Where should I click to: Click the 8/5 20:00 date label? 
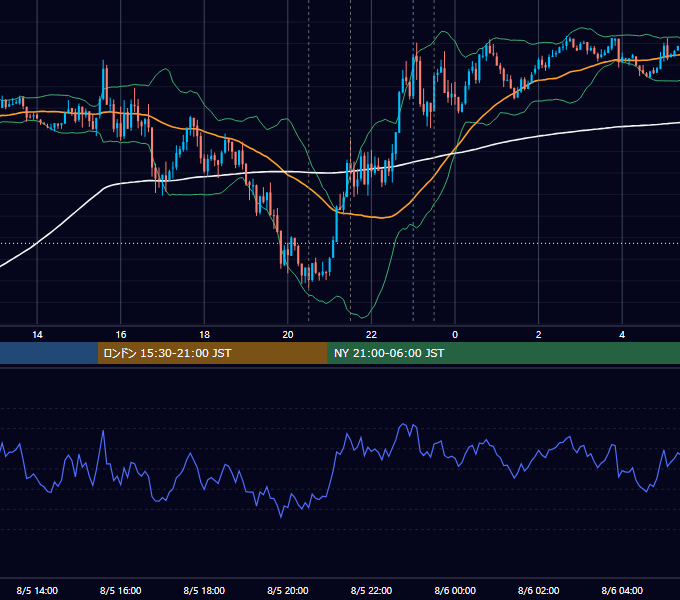[288, 590]
